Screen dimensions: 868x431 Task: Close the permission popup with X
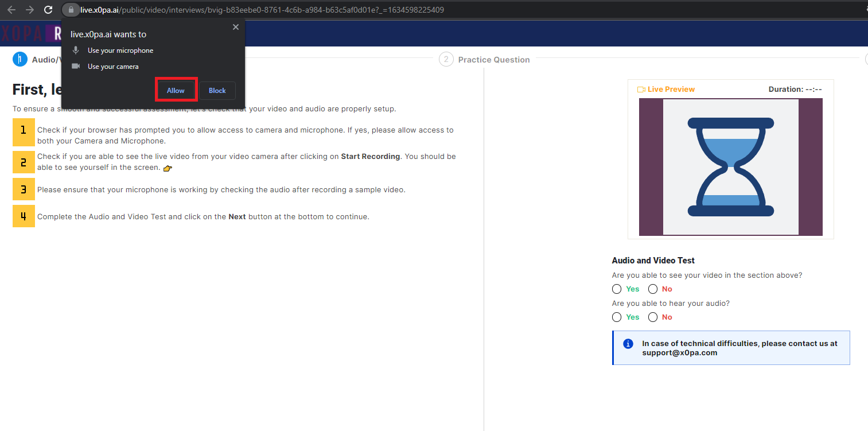point(235,27)
